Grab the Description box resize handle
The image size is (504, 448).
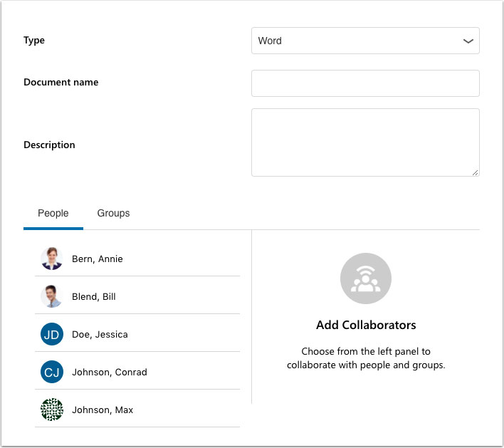point(475,172)
